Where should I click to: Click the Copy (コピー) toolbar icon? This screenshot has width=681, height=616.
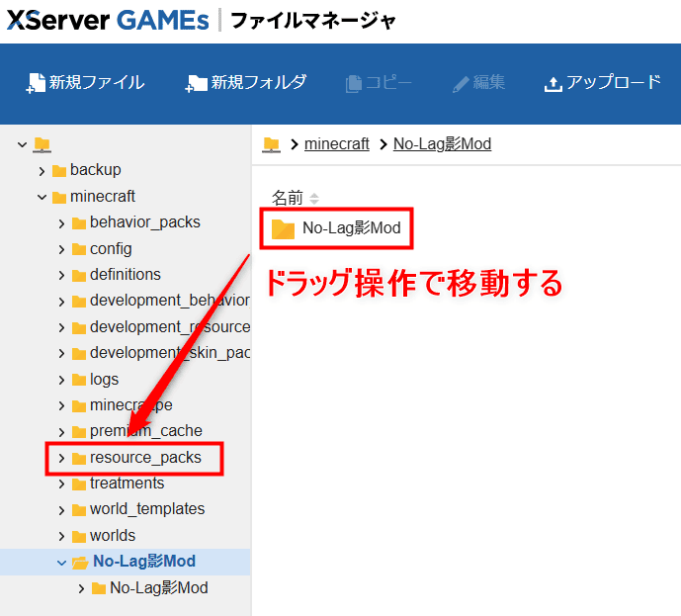click(x=354, y=84)
